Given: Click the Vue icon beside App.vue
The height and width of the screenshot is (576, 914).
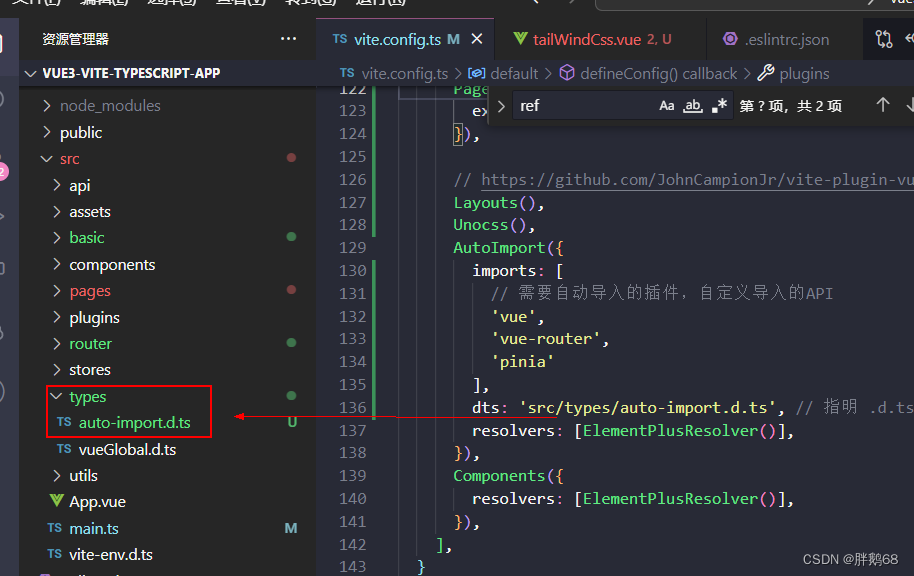Looking at the screenshot, I should pyautogui.click(x=57, y=501).
